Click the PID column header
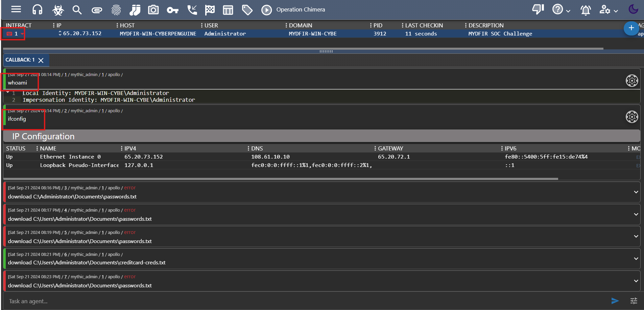This screenshot has height=310, width=644. click(x=378, y=25)
